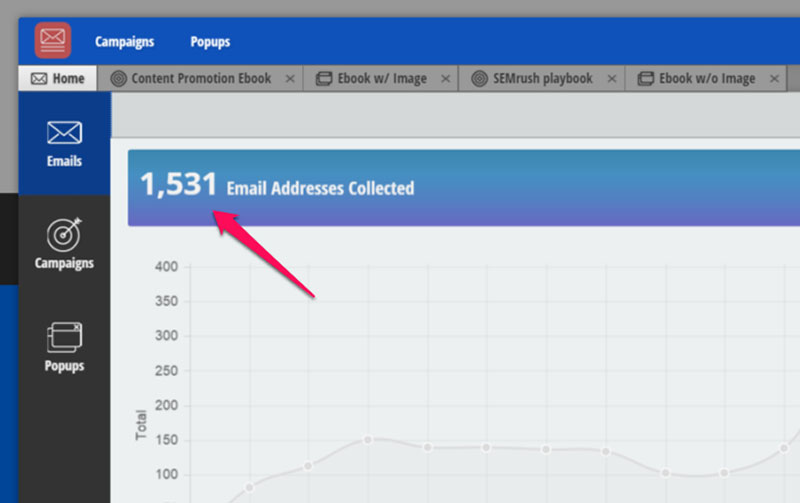The width and height of the screenshot is (800, 503).
Task: Switch to Content Promotion Ebook tab
Action: point(200,79)
